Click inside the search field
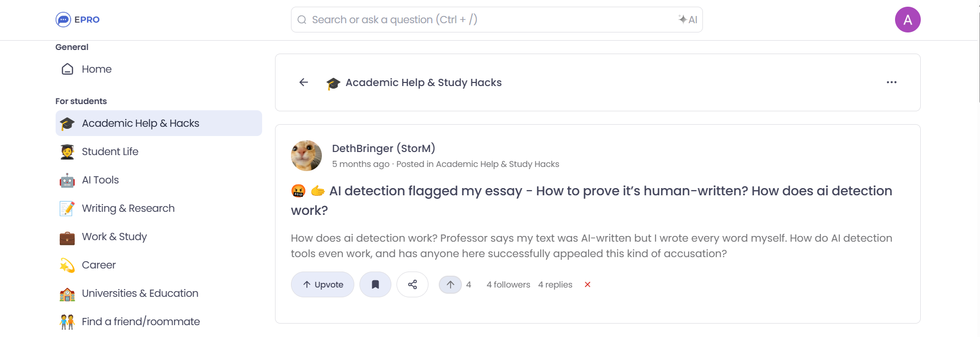 463,19
